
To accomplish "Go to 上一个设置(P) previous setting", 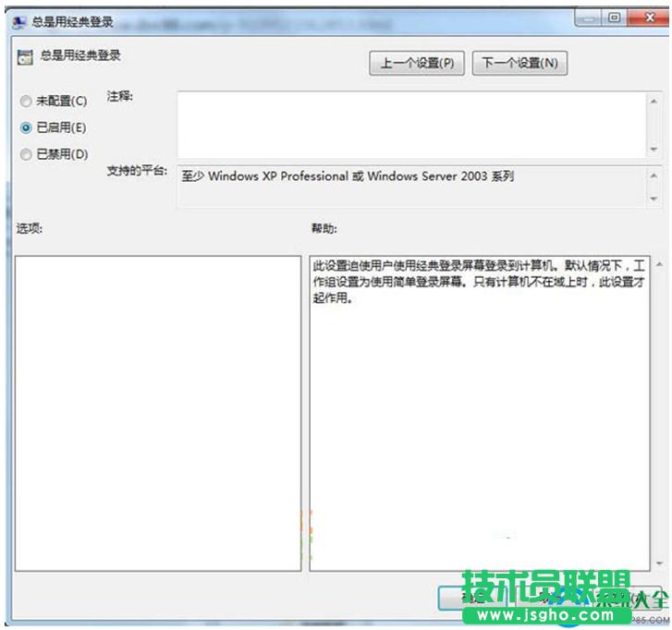I will (417, 63).
